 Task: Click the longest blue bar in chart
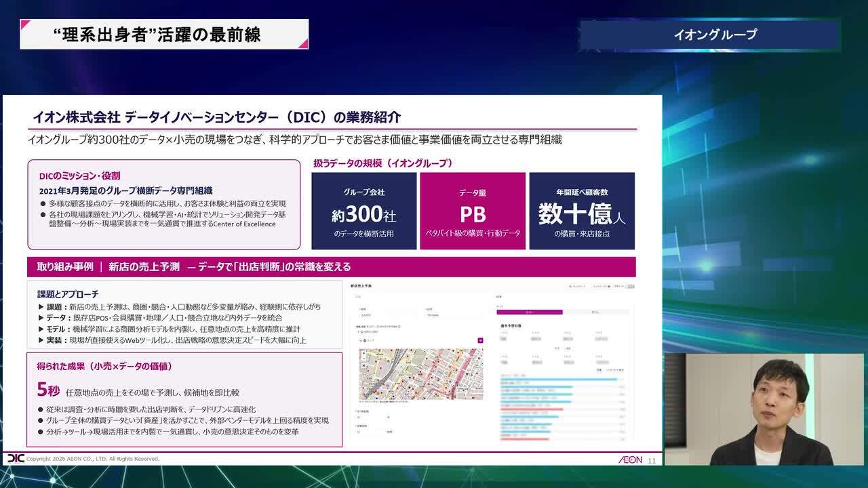559,379
